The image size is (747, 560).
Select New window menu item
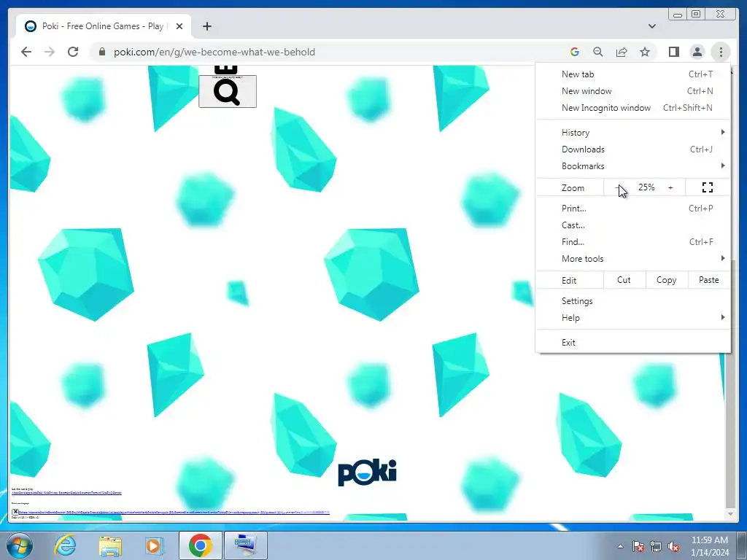click(632, 91)
